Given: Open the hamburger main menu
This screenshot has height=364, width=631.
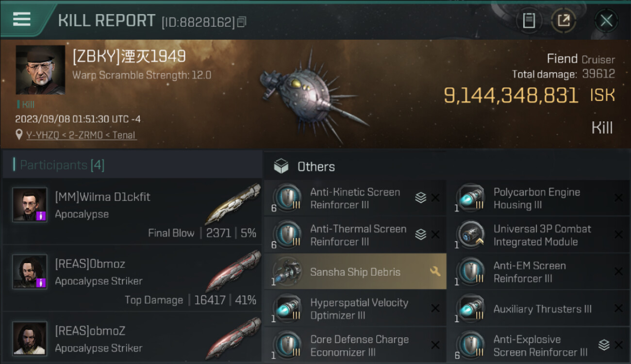Looking at the screenshot, I should [x=22, y=19].
